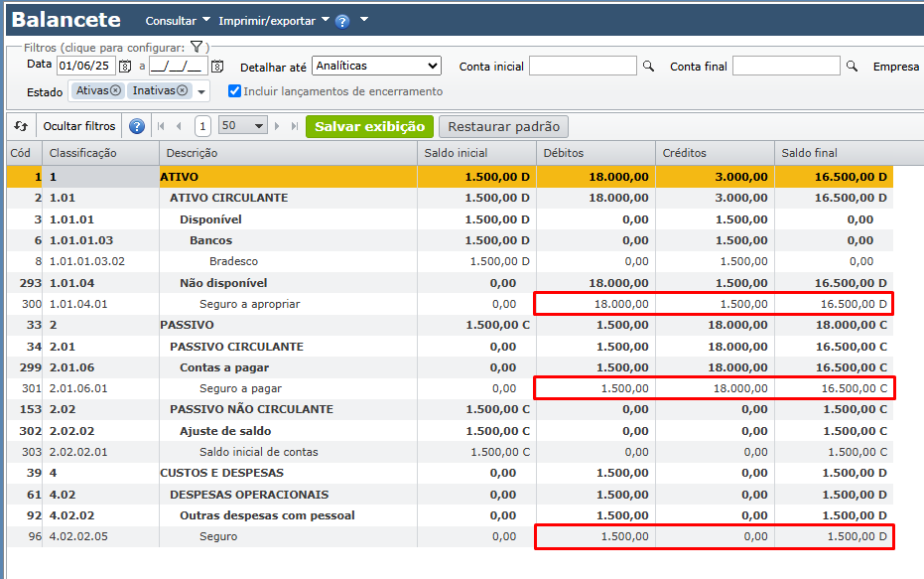Click Ocultar filtros to hide filters
The width and height of the screenshot is (924, 579).
tap(79, 126)
